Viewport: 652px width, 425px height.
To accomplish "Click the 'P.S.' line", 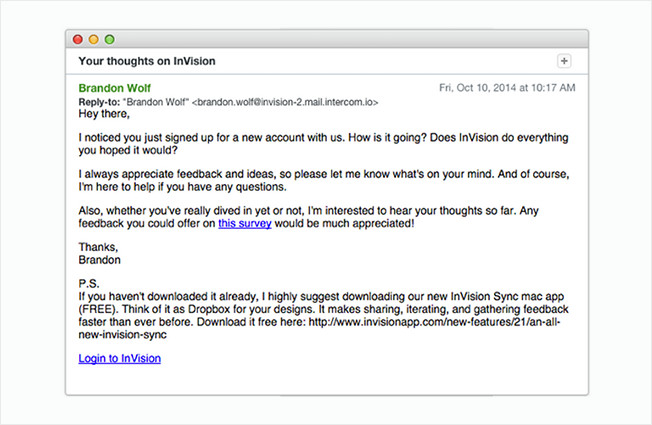I will [x=89, y=284].
